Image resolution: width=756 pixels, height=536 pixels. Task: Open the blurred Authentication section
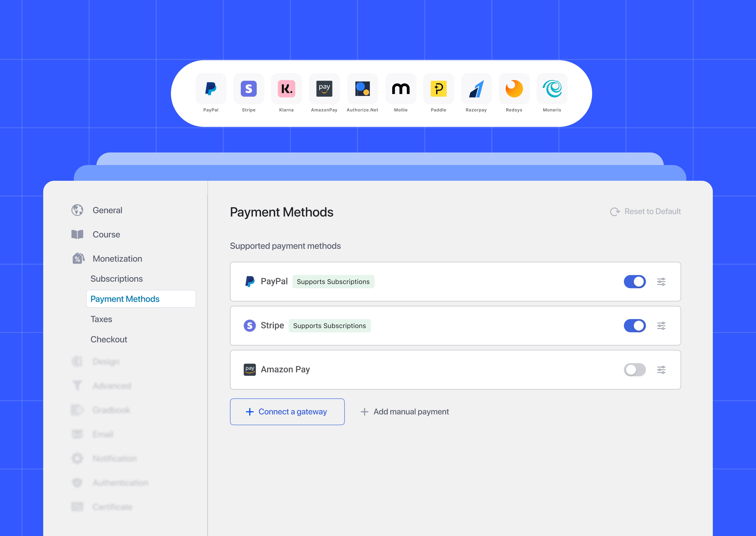click(x=120, y=483)
